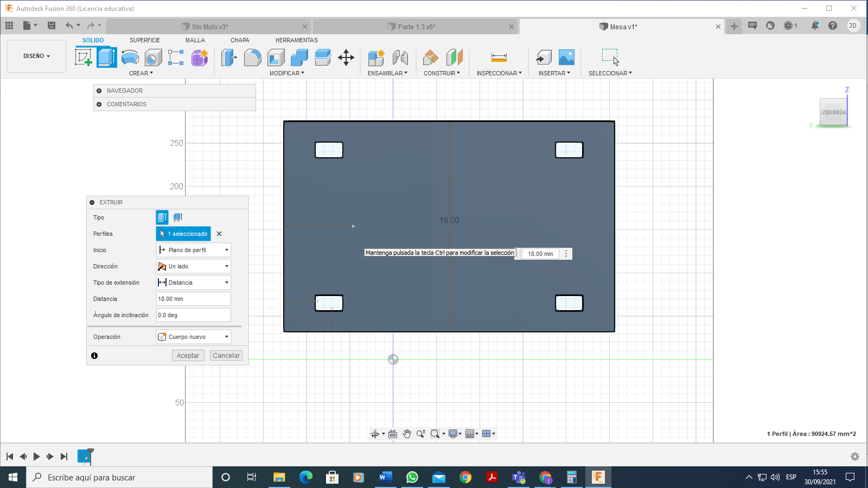Switch to the MALLA tab
The width and height of the screenshot is (868, 488).
coord(195,40)
